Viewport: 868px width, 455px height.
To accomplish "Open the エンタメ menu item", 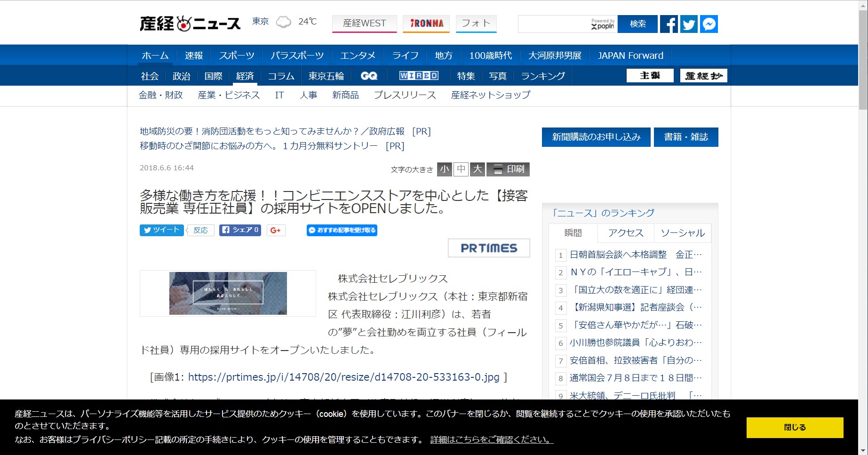I will pos(358,56).
